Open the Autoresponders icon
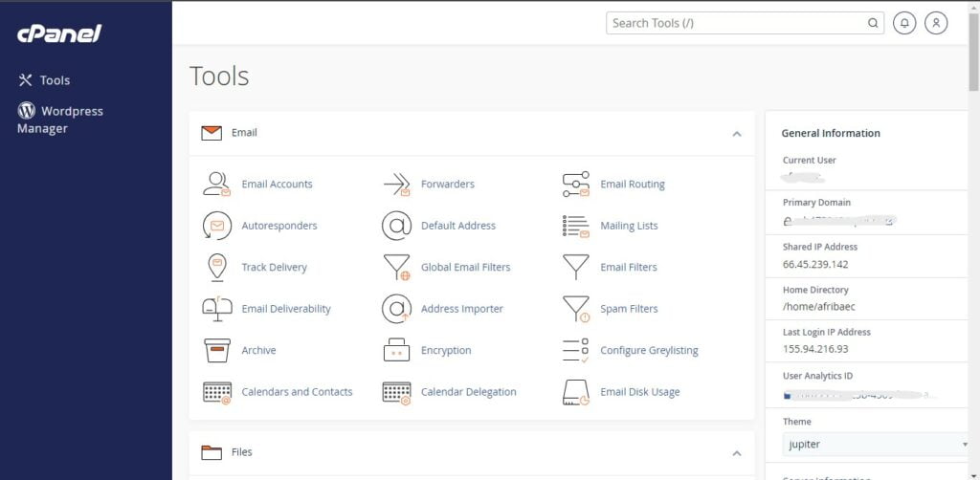Screen dimensions: 980x480 point(217,226)
